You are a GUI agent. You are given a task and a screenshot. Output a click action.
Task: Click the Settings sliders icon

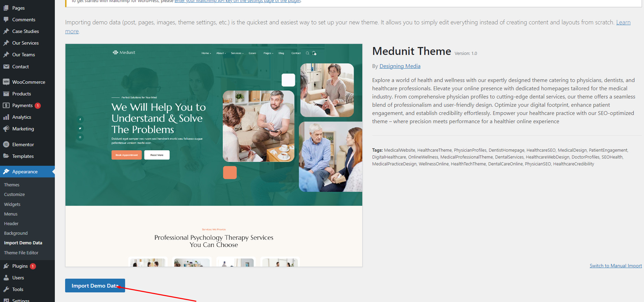point(6,300)
